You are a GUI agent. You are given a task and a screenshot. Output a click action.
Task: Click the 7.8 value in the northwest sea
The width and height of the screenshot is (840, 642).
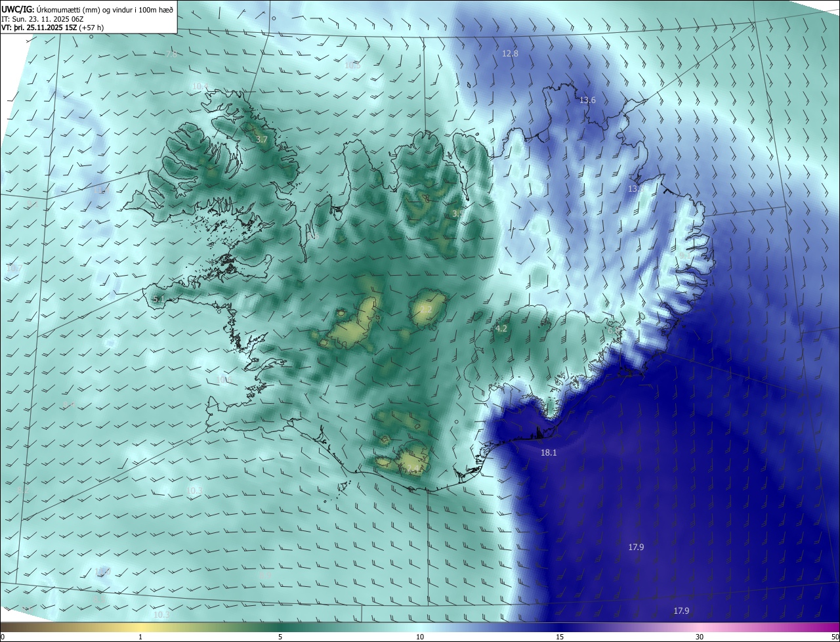click(x=172, y=54)
